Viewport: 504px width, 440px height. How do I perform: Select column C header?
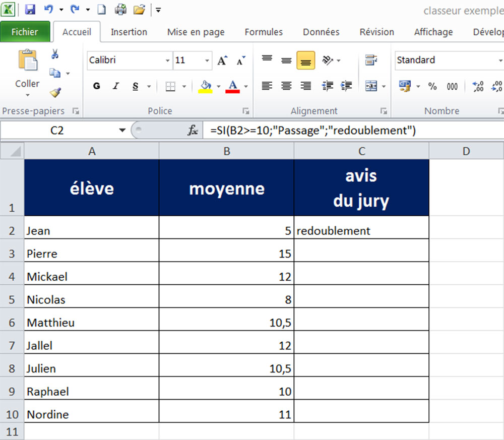click(x=361, y=151)
